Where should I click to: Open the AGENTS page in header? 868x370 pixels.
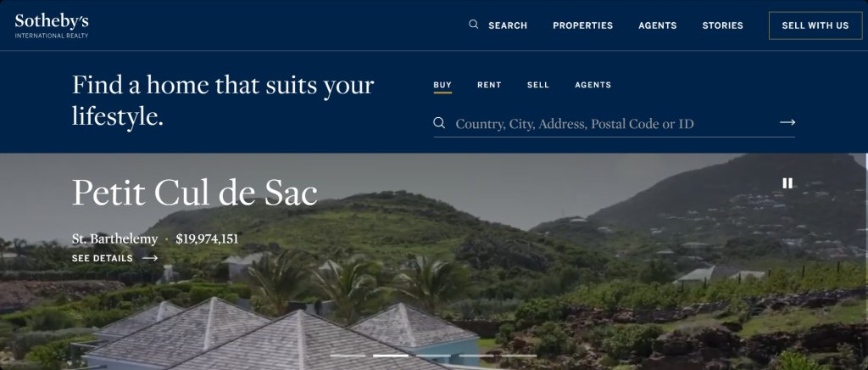(658, 25)
